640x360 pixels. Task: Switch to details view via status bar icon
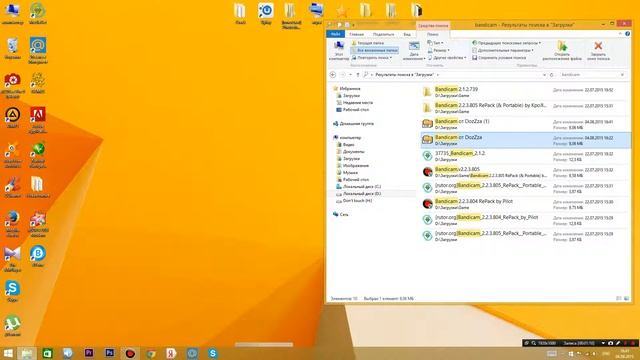(x=619, y=299)
